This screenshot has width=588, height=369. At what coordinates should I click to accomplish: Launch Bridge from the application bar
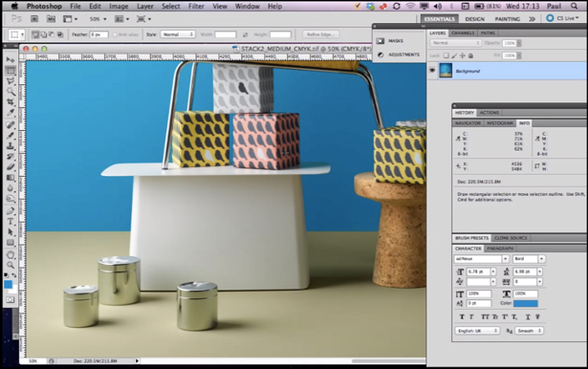(x=34, y=19)
